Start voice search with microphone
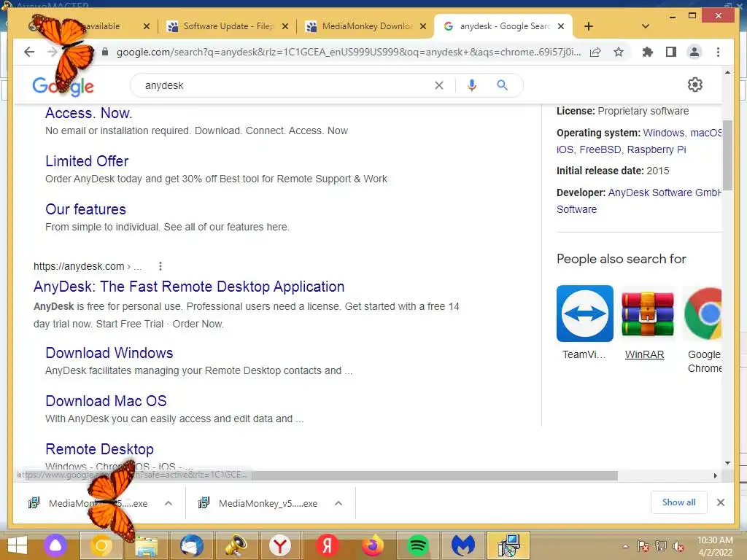 (472, 85)
